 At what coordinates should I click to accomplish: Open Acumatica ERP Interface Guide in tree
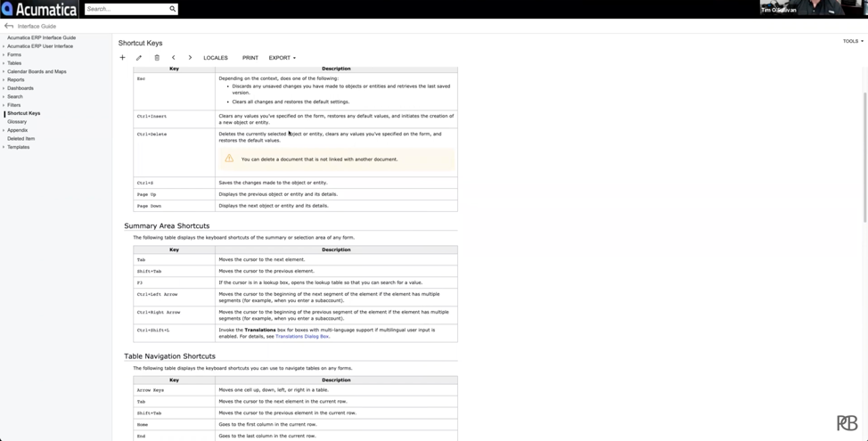click(42, 37)
